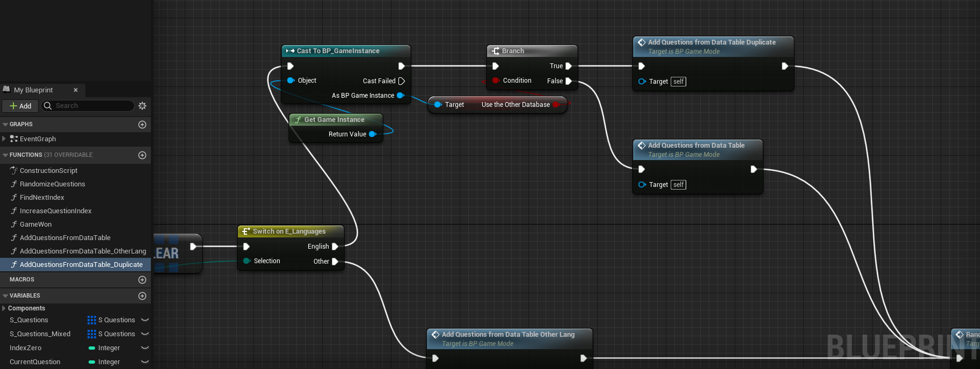The height and width of the screenshot is (369, 980).
Task: Toggle visibility eye for S_Questions variable
Action: click(x=144, y=320)
